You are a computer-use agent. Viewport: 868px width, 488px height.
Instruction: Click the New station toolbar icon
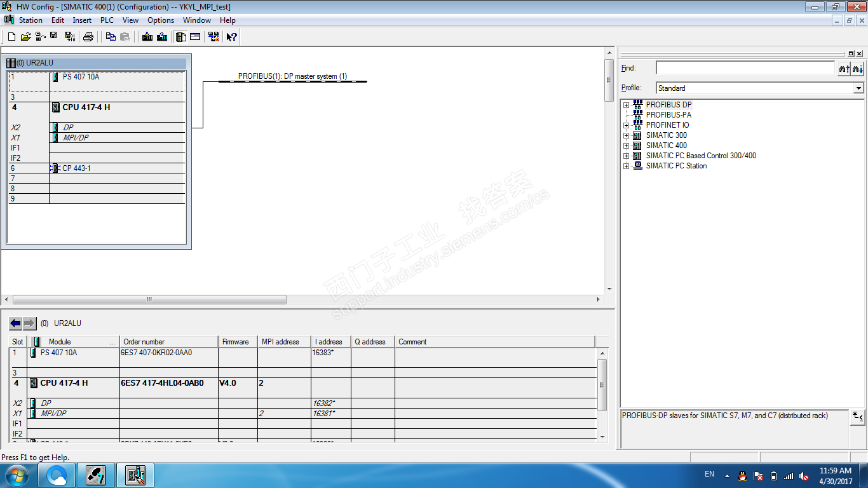click(11, 37)
